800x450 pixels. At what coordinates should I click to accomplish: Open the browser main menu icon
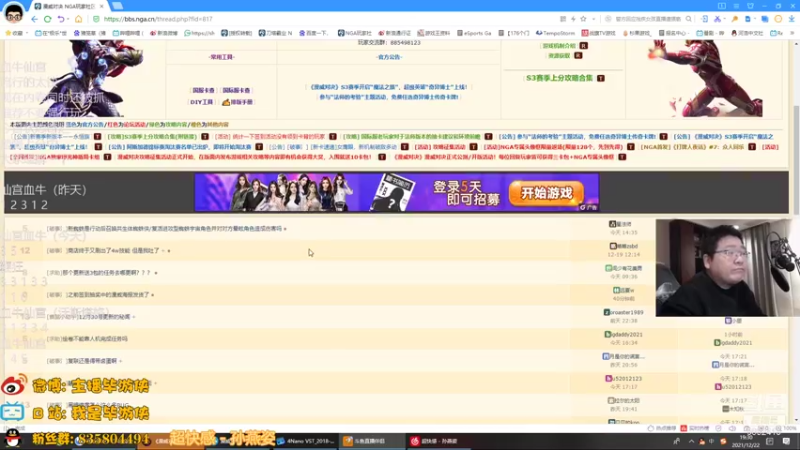pyautogui.click(x=736, y=6)
